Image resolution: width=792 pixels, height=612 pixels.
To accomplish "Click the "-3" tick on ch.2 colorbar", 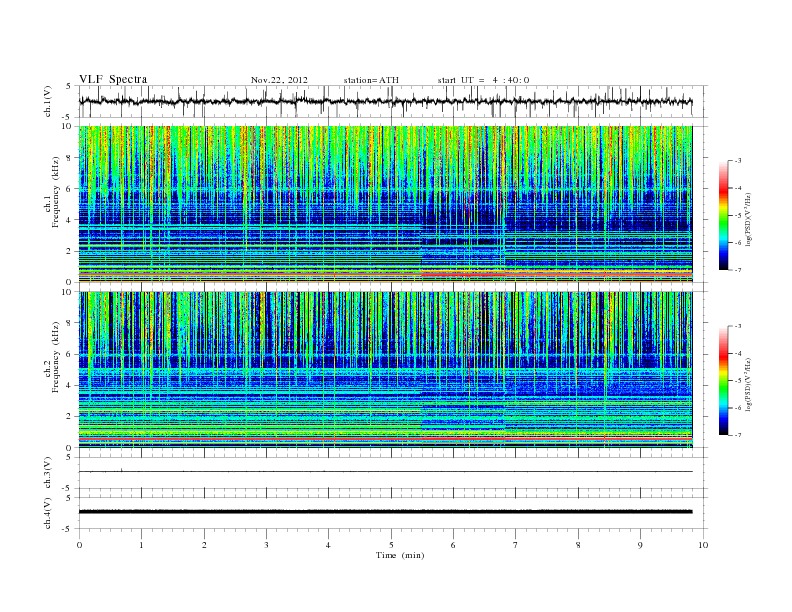I will [737, 326].
